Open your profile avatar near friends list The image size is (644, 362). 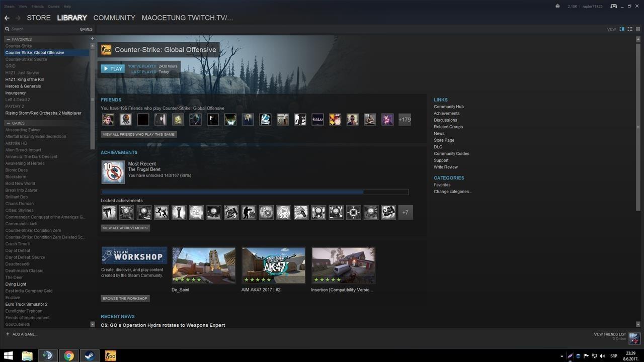[634, 338]
